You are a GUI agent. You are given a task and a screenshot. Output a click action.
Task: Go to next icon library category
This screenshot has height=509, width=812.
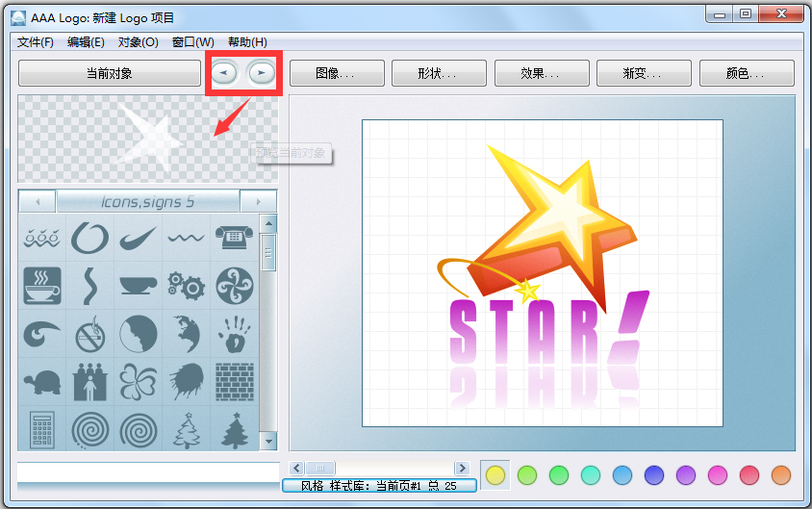point(258,201)
